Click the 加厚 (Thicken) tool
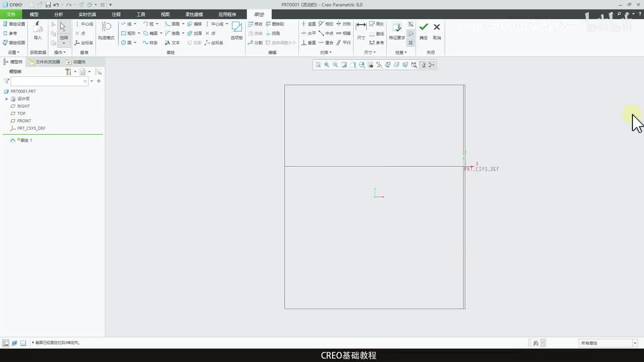This screenshot has width=644, height=362. click(x=194, y=33)
